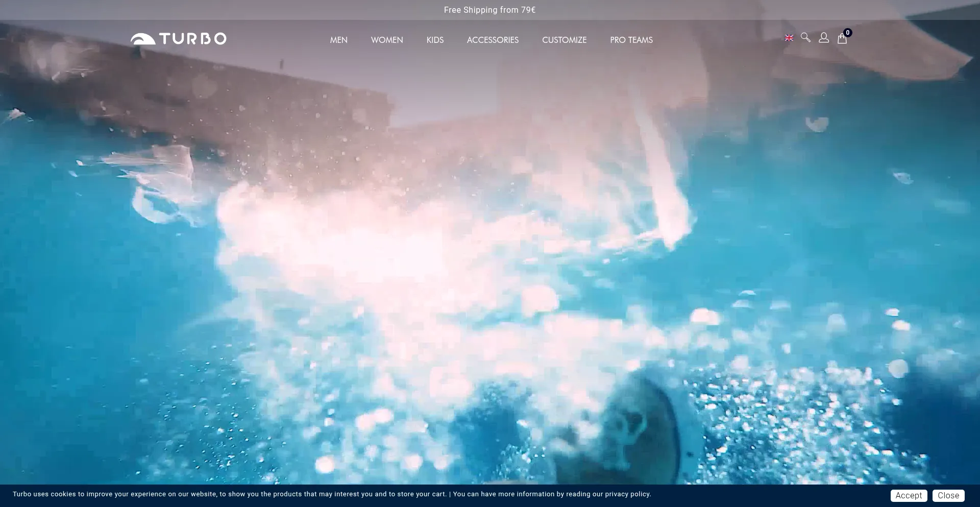Click the cart item count indicator
The width and height of the screenshot is (980, 507).
point(847,32)
